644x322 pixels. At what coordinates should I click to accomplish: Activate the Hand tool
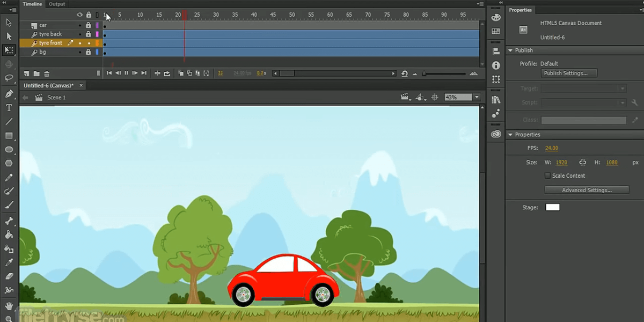[9, 306]
